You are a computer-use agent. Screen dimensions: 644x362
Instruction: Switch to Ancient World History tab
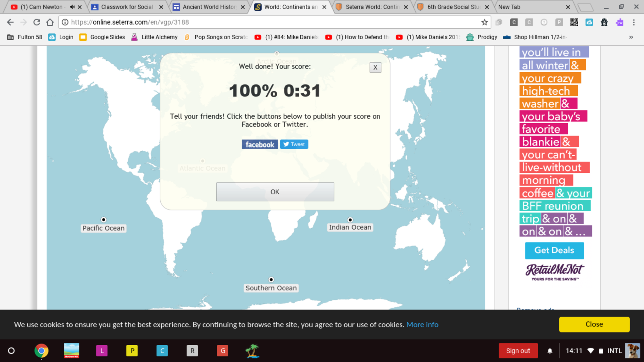(209, 7)
